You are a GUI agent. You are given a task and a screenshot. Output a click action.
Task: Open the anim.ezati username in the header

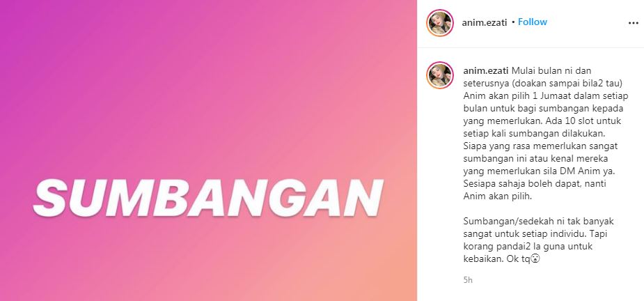pos(485,22)
